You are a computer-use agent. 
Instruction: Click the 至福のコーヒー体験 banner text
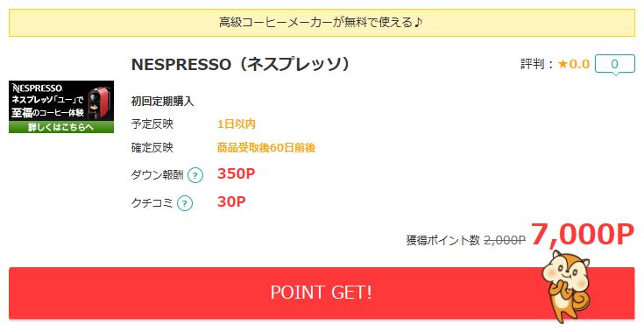point(47,112)
